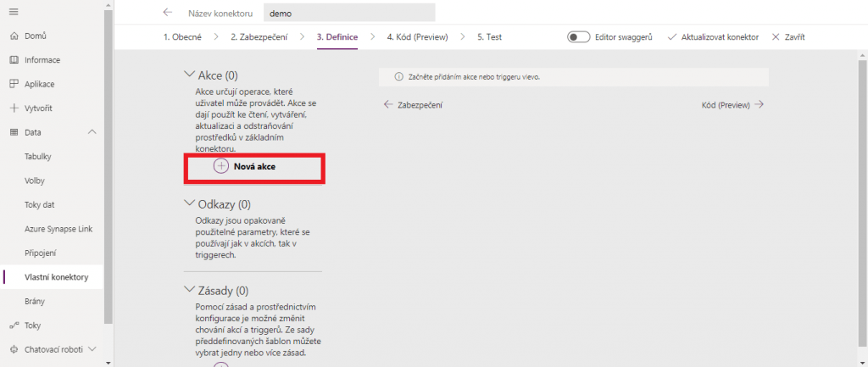Screen dimensions: 868x367
Task: Switch to the 2. Zabezpečení tab
Action: point(258,37)
